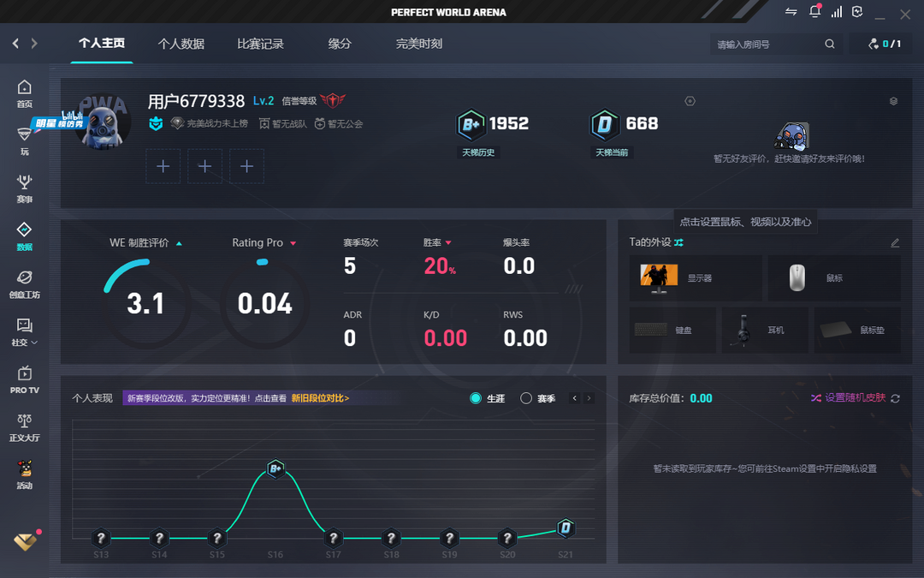Click the hexagon settings icon in profile card
The height and width of the screenshot is (578, 924).
[690, 101]
